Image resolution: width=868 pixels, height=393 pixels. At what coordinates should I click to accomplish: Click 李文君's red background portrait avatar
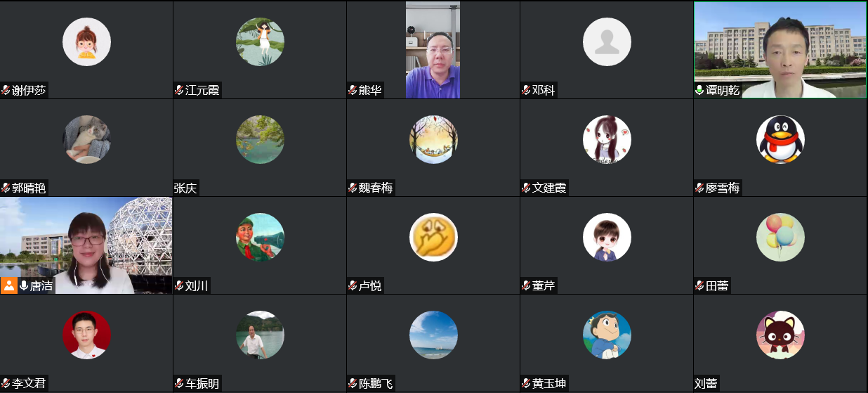pos(86,335)
